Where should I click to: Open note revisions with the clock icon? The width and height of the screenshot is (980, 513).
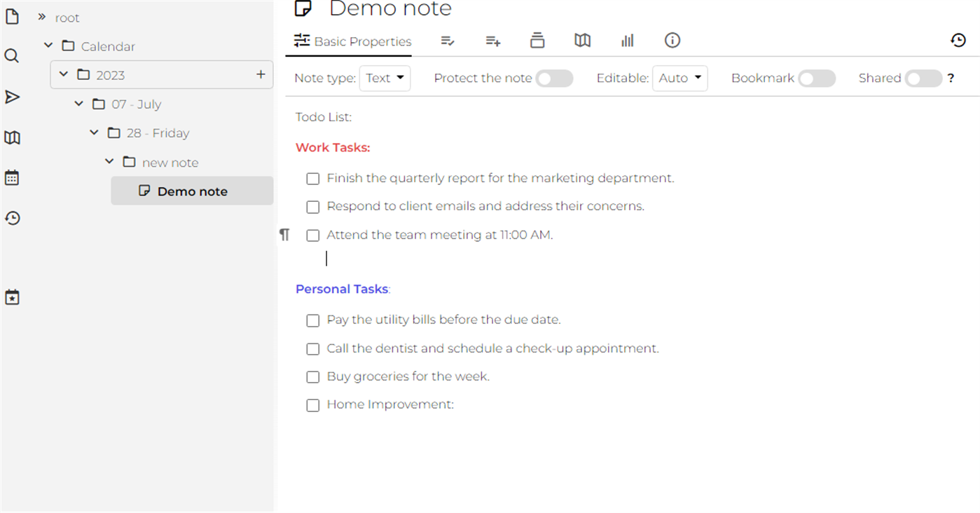958,40
